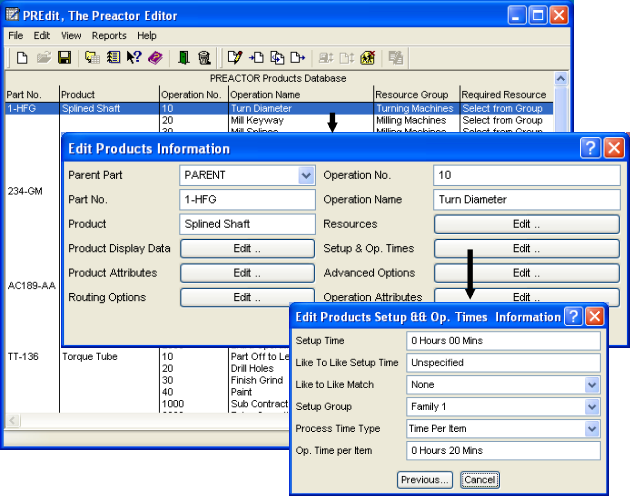Screen dimensions: 630x496
Task: Click the Op. Time per Item field
Action: (x=503, y=451)
